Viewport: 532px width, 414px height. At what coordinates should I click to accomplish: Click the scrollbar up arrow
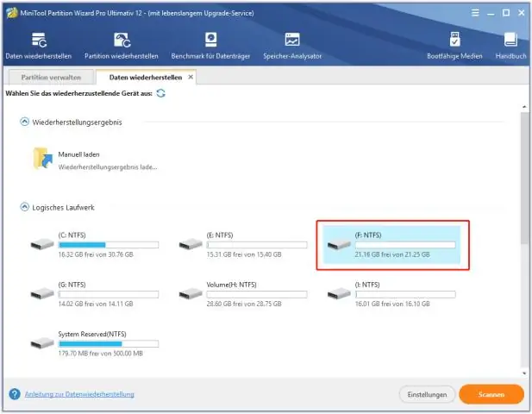(x=525, y=107)
